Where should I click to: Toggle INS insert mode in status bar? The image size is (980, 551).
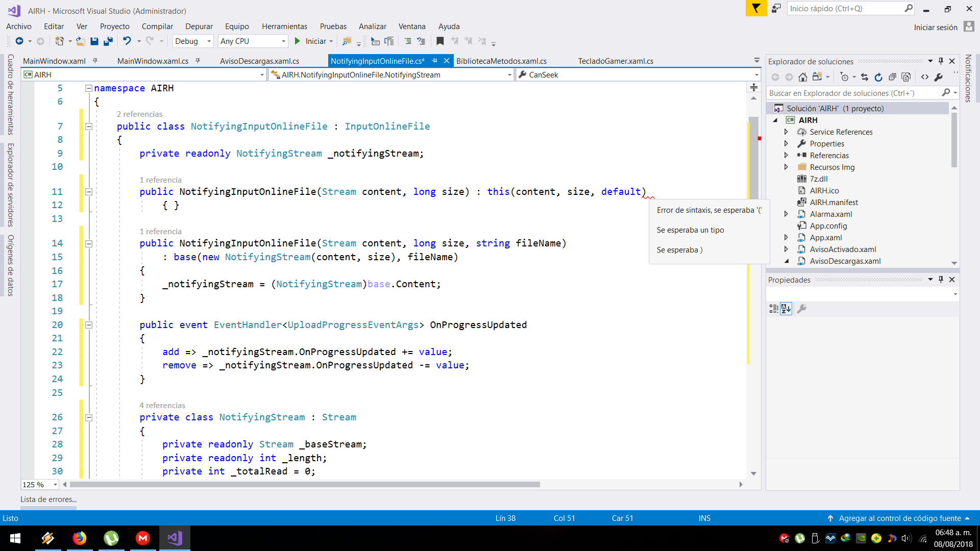(704, 518)
